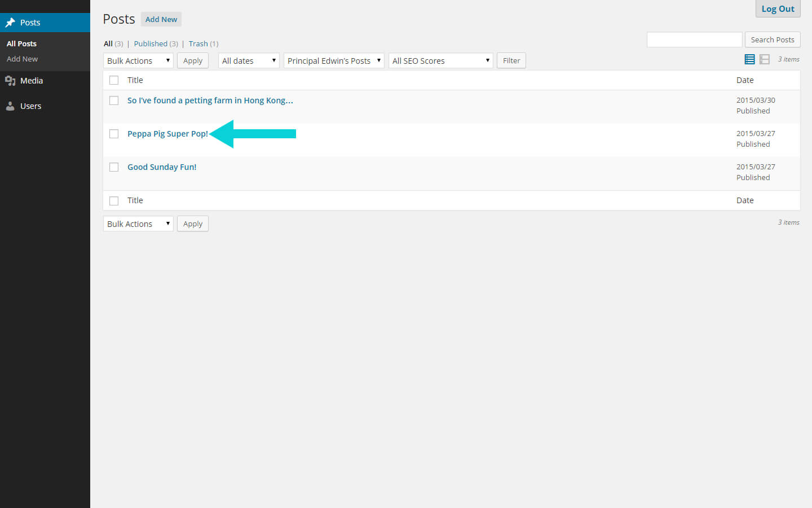Screen dimensions: 812x508
Task: Click the Date column label in footer
Action: click(745, 200)
